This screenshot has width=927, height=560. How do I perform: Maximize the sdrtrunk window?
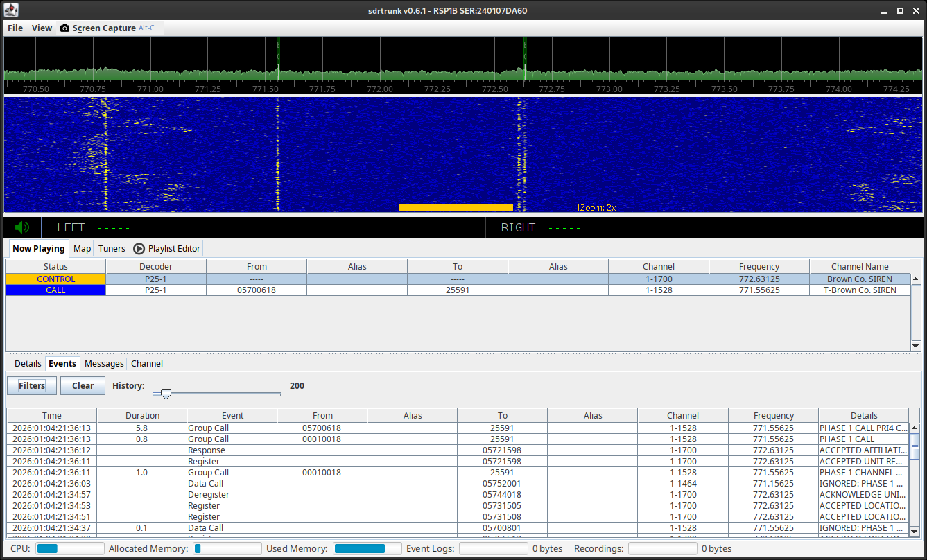[x=900, y=10]
